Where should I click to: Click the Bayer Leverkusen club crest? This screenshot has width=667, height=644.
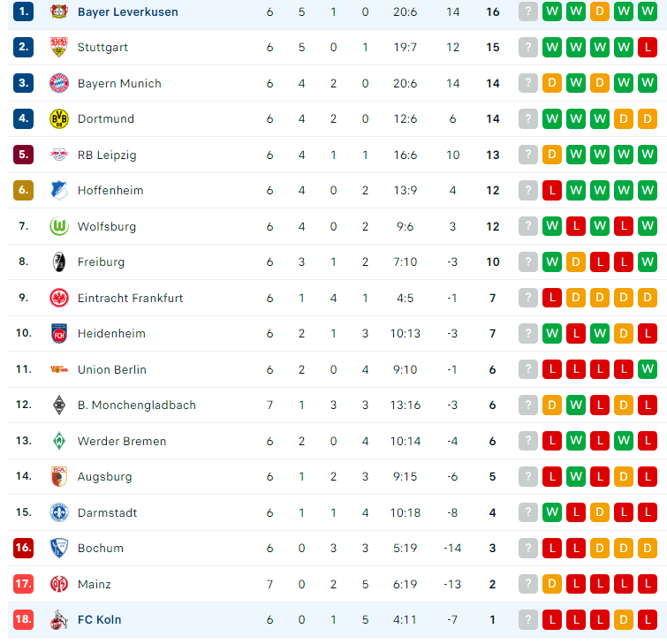click(59, 11)
